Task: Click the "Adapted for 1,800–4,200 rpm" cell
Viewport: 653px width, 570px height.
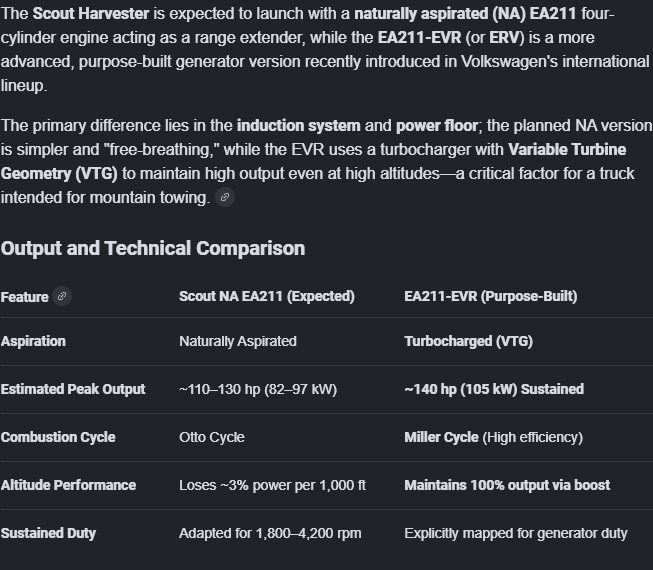Action: pos(270,533)
